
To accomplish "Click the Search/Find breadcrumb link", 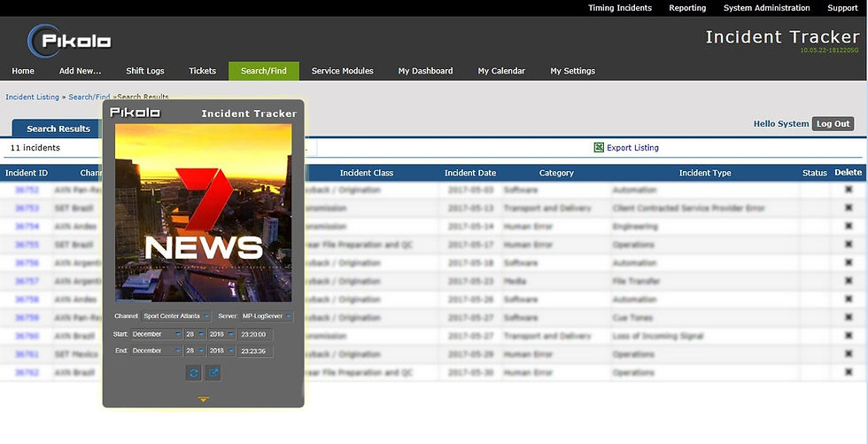I will (x=89, y=97).
